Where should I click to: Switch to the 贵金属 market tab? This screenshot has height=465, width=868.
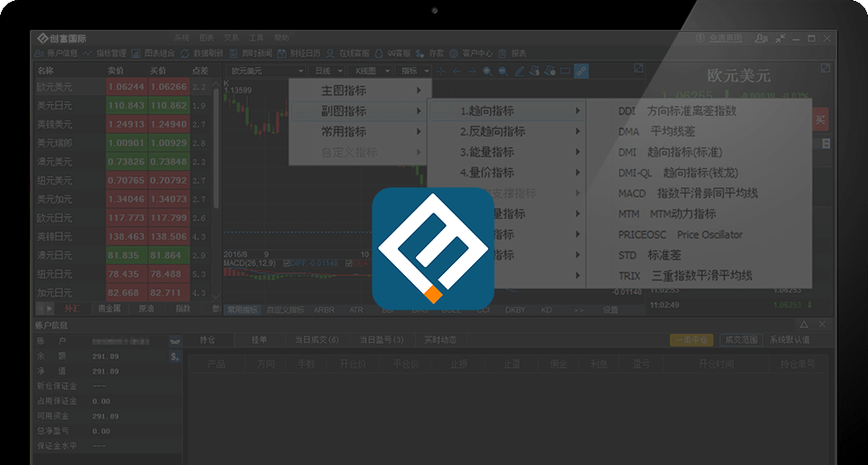(109, 308)
